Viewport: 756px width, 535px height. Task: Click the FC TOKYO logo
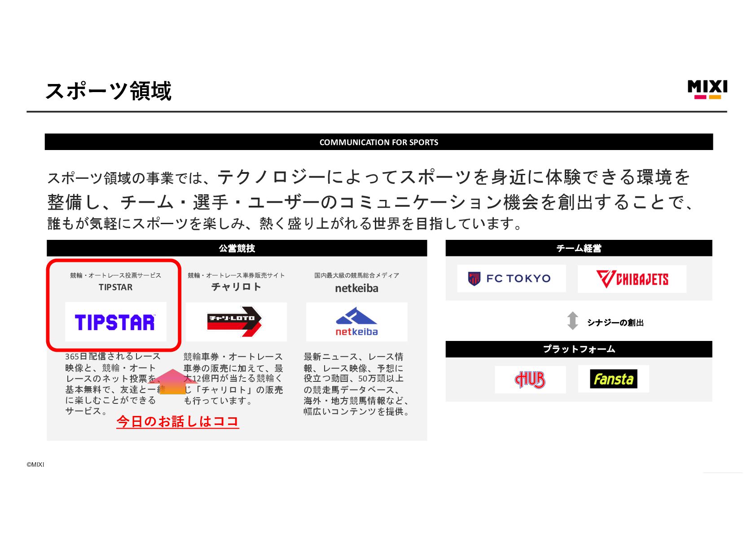point(510,279)
